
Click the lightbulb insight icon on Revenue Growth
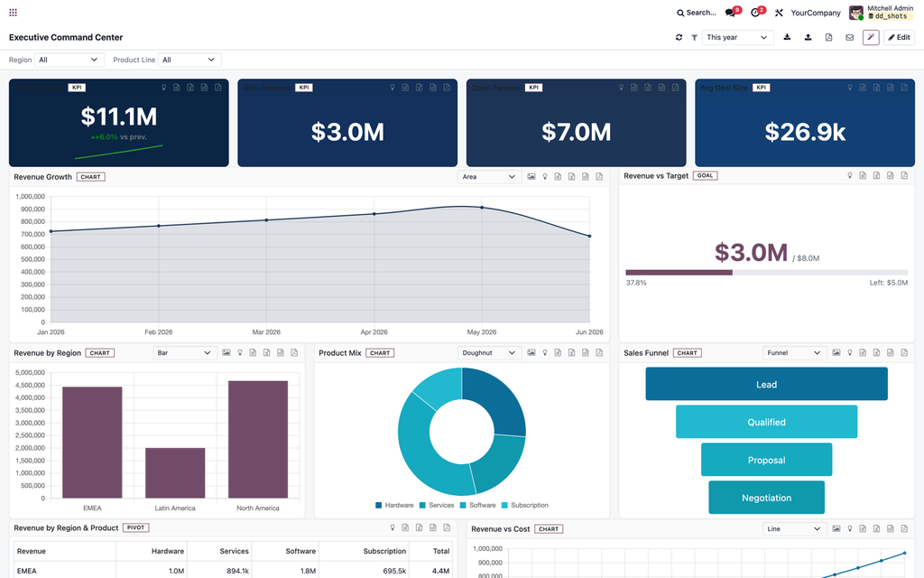(x=545, y=176)
